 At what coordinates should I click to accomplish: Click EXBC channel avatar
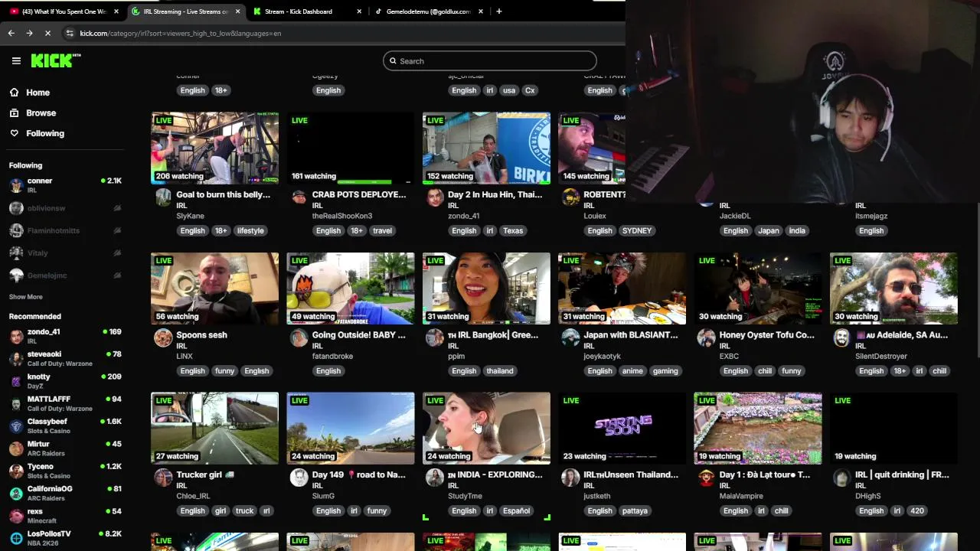pyautogui.click(x=706, y=337)
